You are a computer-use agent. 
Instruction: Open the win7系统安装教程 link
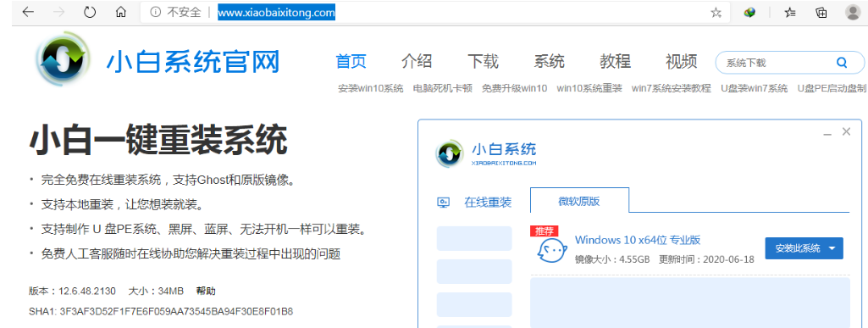pyautogui.click(x=672, y=88)
